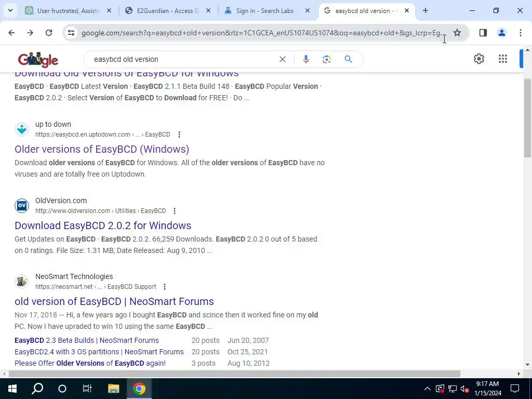
Task: Open Please Offer Older Versions link
Action: coord(90,363)
